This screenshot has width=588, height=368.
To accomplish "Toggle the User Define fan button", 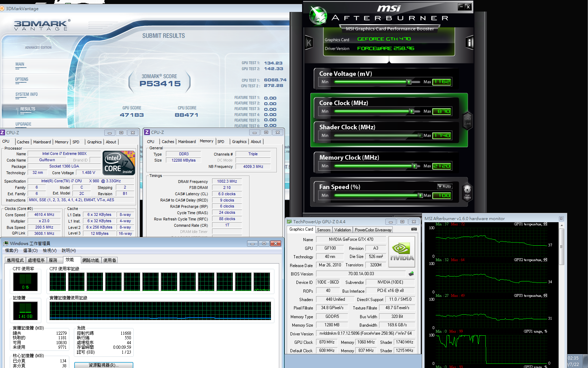I will click(467, 192).
